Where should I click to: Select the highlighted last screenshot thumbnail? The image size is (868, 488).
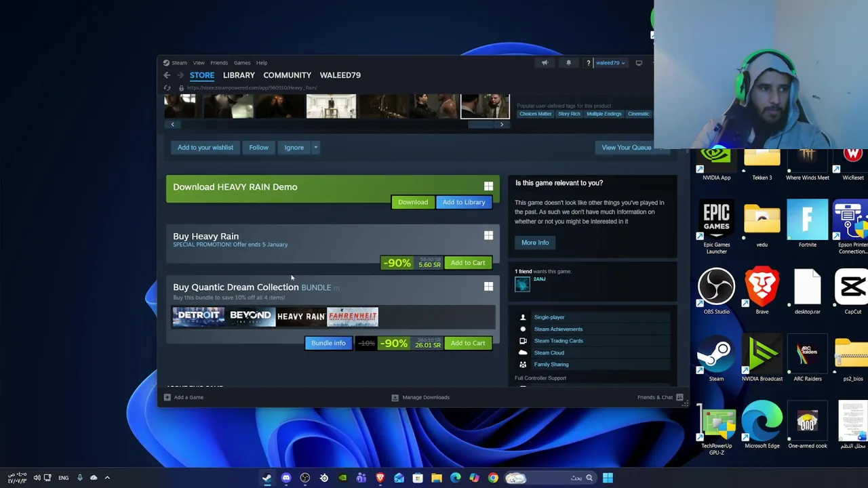click(485, 106)
